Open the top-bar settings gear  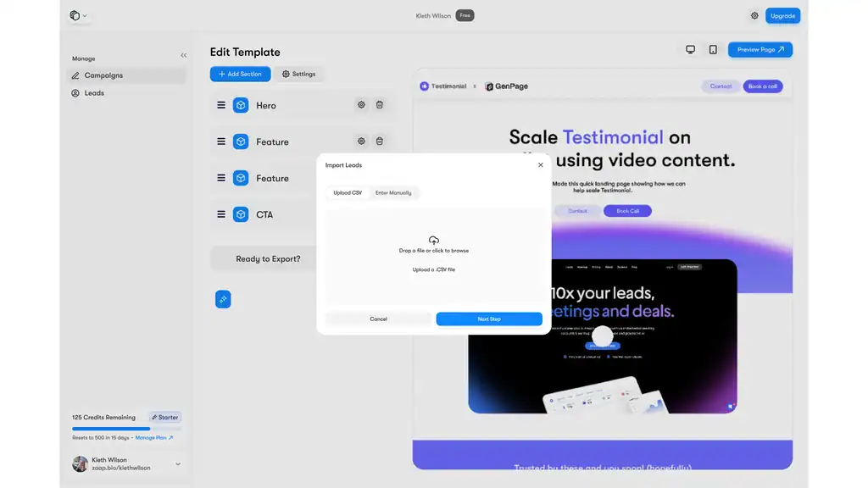[754, 15]
